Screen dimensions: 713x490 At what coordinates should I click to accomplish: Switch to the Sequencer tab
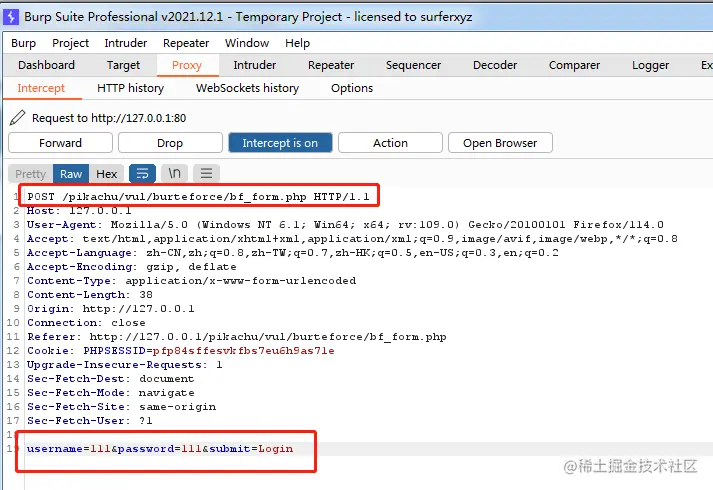click(413, 65)
